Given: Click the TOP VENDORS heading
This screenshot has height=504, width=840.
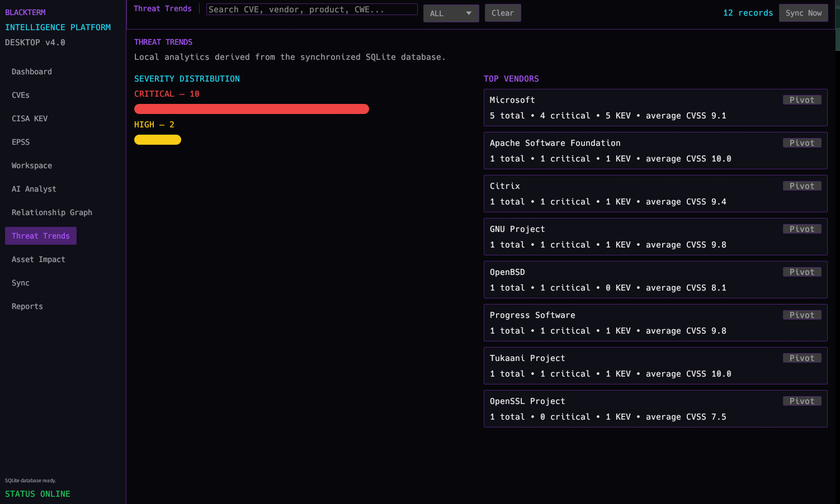Looking at the screenshot, I should tap(511, 79).
